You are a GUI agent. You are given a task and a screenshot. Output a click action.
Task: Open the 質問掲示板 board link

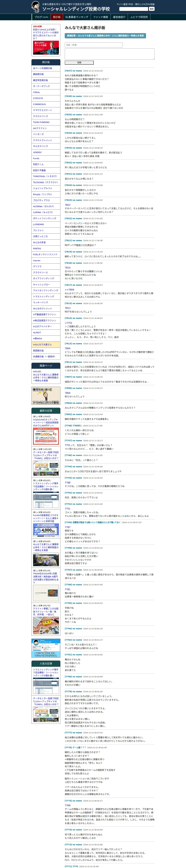tap(46, 351)
